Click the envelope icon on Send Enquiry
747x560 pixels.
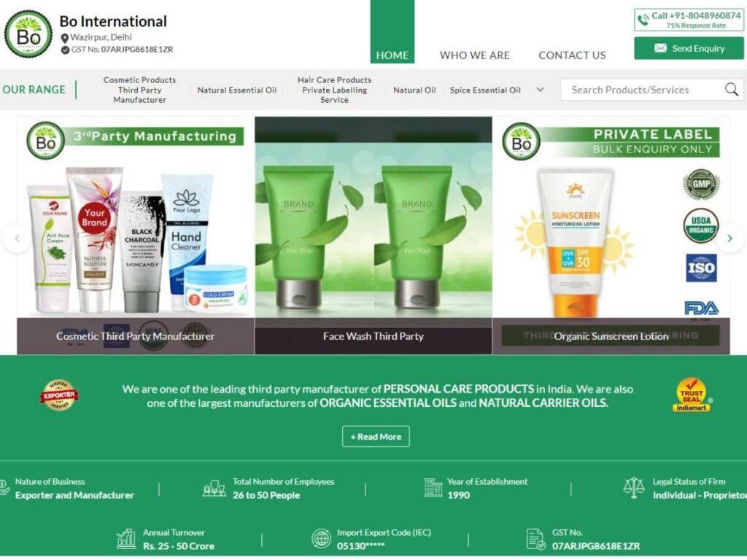click(x=660, y=48)
